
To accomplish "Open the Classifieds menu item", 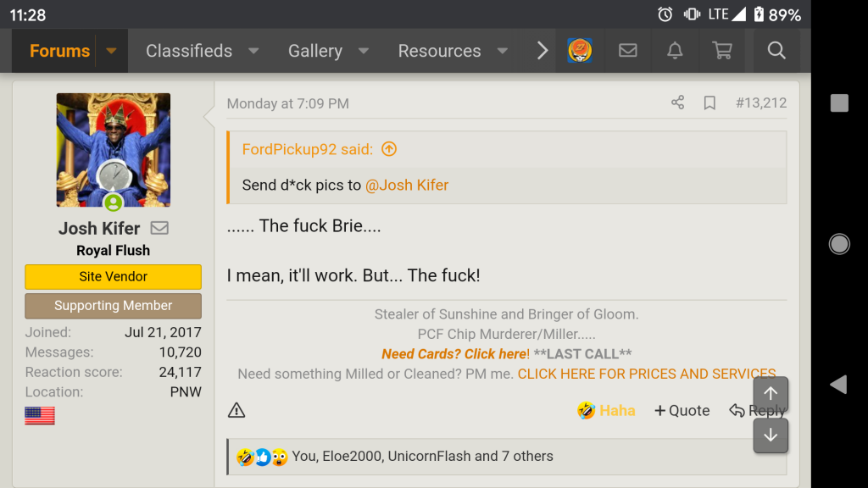I will [189, 51].
